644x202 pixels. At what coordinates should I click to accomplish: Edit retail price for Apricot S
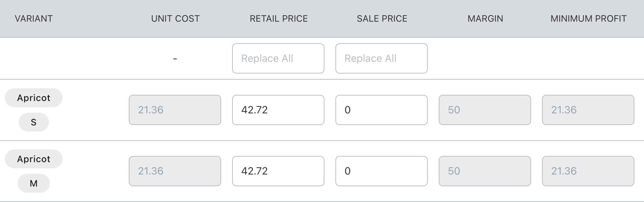pos(278,110)
